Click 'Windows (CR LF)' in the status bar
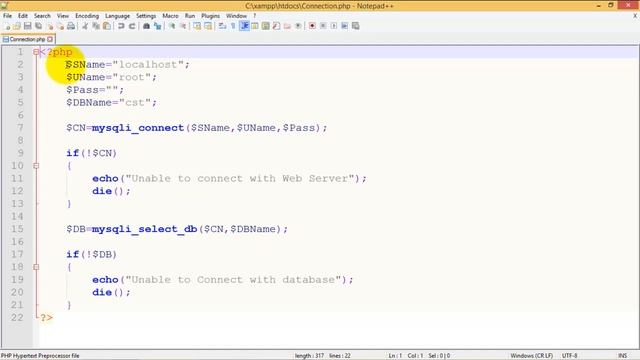Viewport: 640px width, 360px height. pos(531,356)
